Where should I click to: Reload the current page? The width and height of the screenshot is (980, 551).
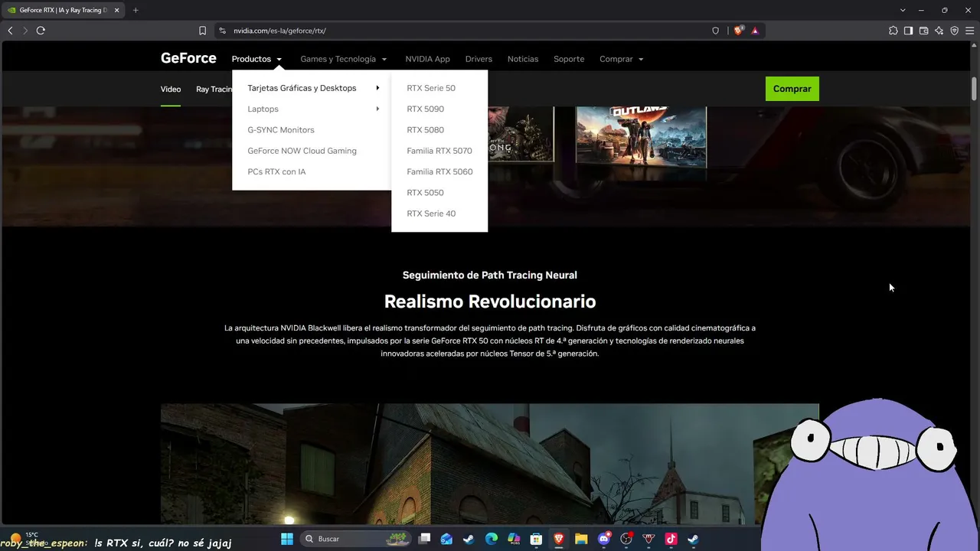[x=41, y=31]
